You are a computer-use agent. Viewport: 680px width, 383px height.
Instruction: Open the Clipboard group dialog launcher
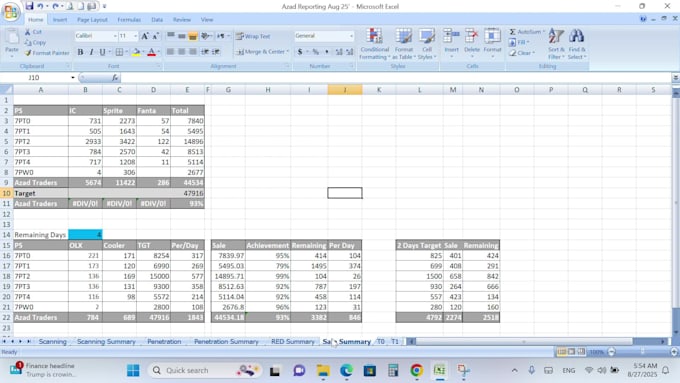pos(68,66)
